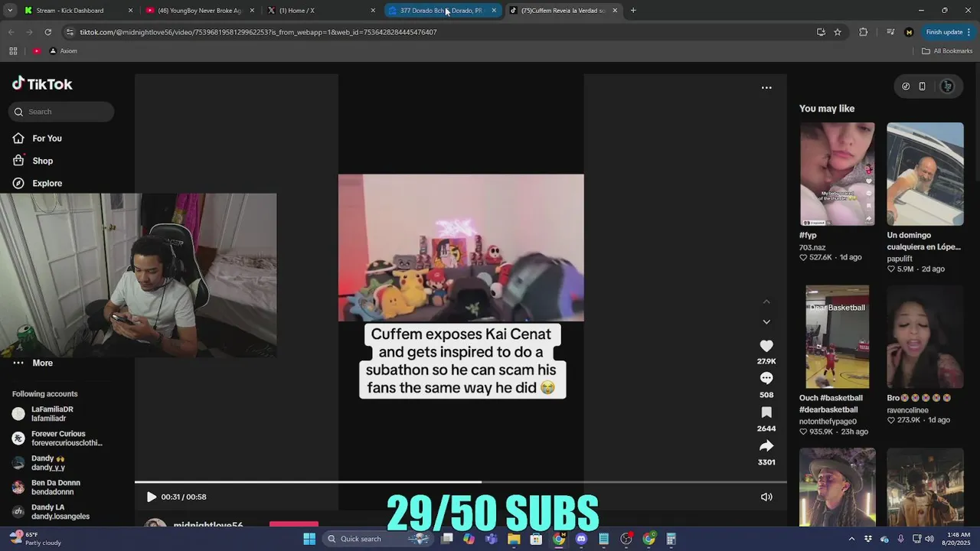
Task: Switch to the 377 Dorado Bch tab
Action: point(442,11)
